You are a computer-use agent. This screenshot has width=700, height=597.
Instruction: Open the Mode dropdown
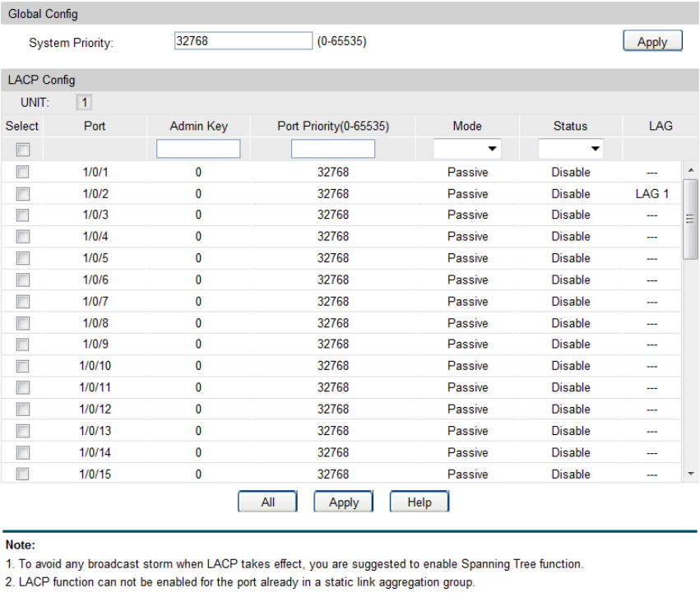467,149
